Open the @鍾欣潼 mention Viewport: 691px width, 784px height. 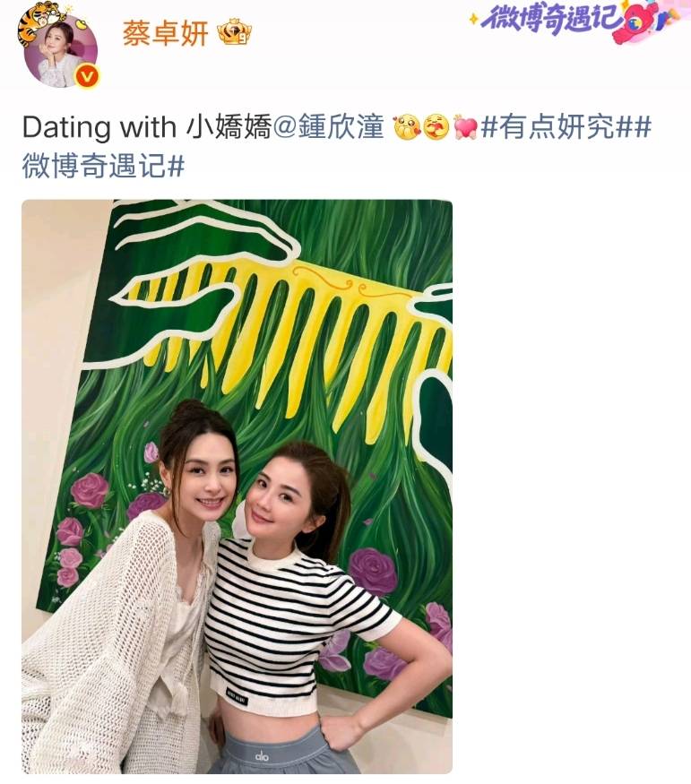(330, 127)
